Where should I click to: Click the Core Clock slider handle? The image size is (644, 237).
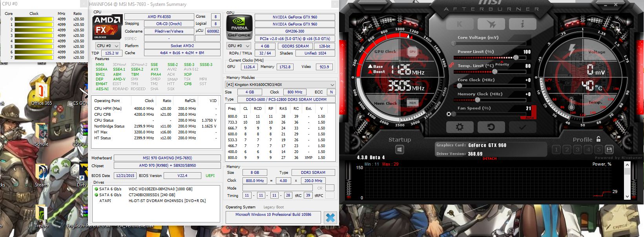click(459, 86)
